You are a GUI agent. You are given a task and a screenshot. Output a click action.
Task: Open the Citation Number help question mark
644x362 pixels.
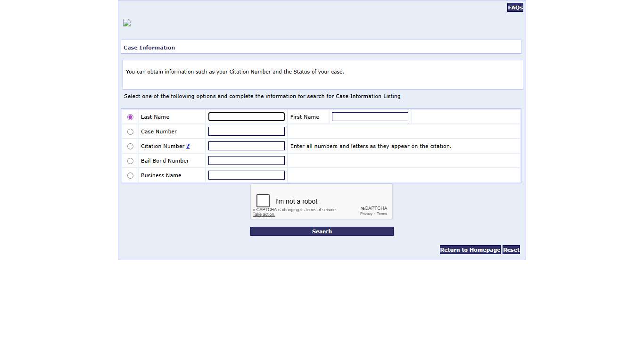188,146
